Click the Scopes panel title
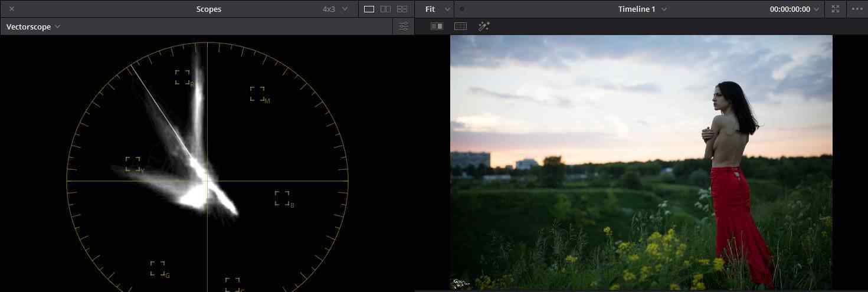Screen dimensions: 868x292 click(209, 9)
